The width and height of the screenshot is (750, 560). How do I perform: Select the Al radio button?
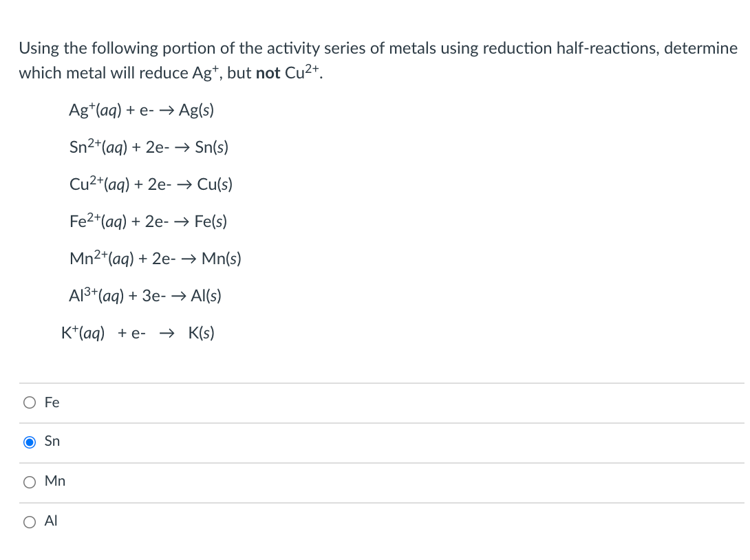click(30, 522)
